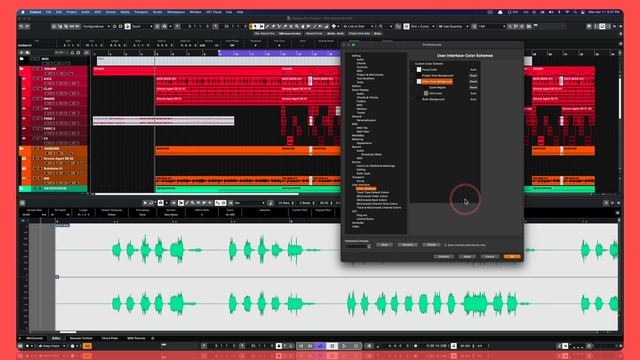Open the Preference Presets dropdown
This screenshot has height=360, width=640.
[358, 246]
